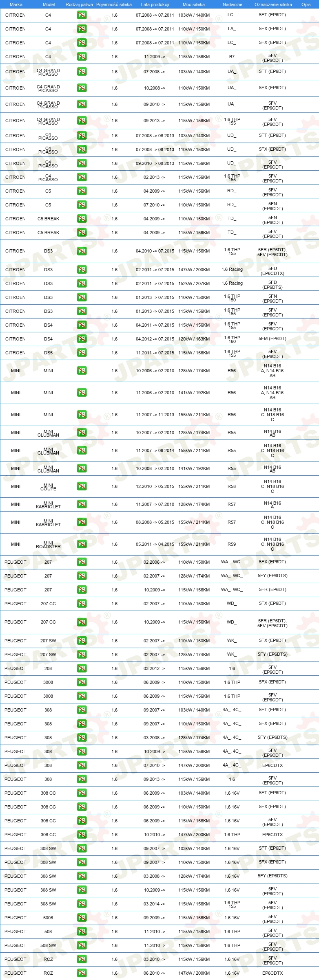Click the Oznaczenie silnika column header
This screenshot has width=319, height=980.
click(x=273, y=4)
